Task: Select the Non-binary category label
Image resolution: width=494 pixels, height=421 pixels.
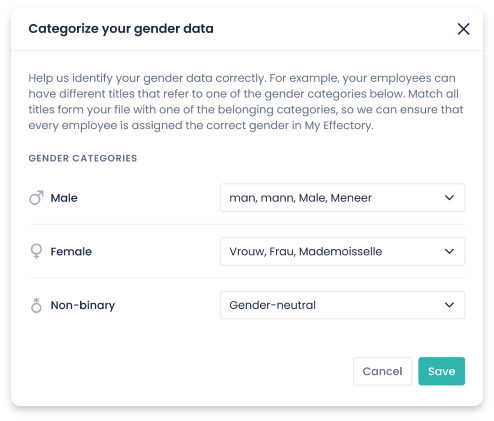Action: (83, 305)
